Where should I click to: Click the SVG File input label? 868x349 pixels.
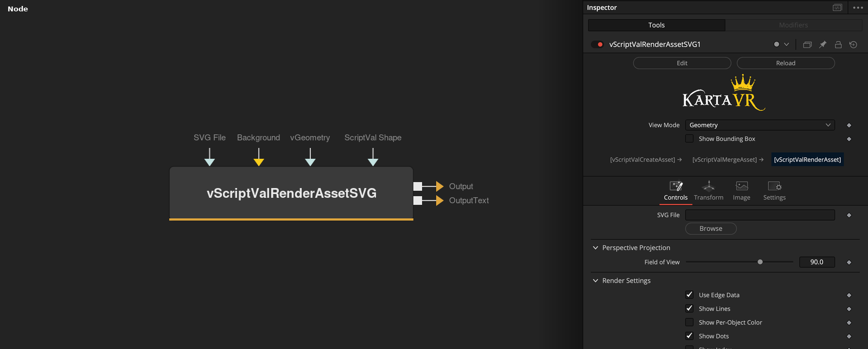coord(209,138)
